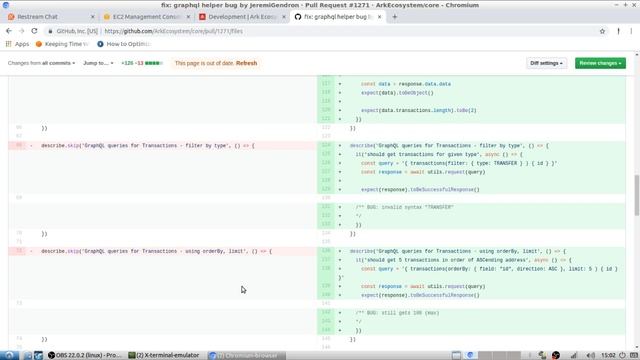The image size is (640, 360).
Task: Open the OBS 22.0.2 taskbar window
Action: point(85,355)
